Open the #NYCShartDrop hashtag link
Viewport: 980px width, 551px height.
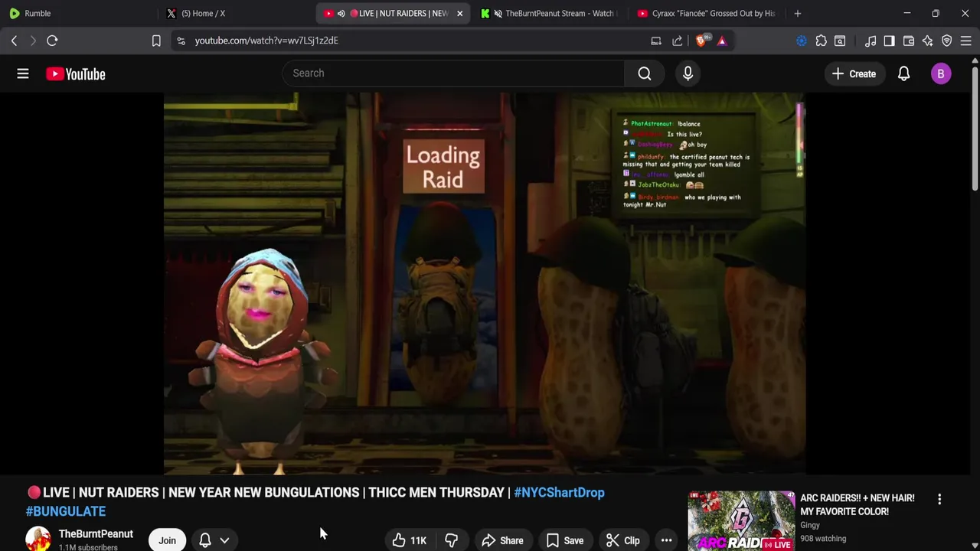click(x=559, y=493)
